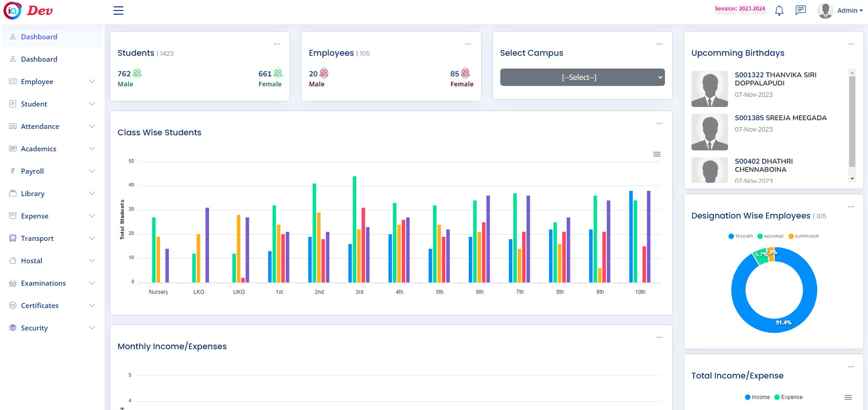Image resolution: width=868 pixels, height=410 pixels.
Task: Open the notifications bell icon
Action: click(x=779, y=11)
